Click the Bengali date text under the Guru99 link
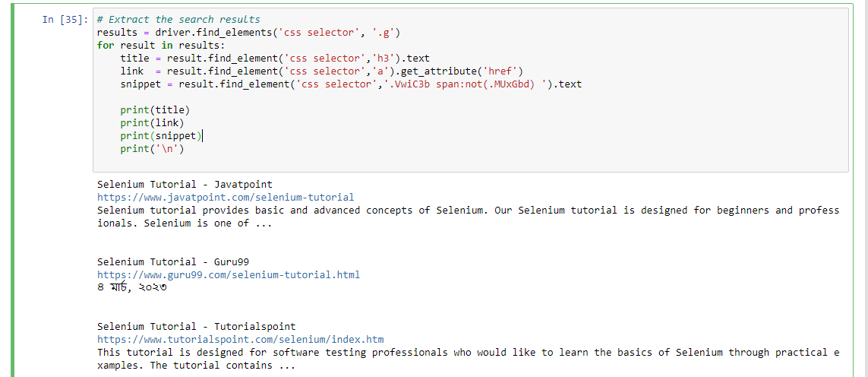 pyautogui.click(x=131, y=287)
